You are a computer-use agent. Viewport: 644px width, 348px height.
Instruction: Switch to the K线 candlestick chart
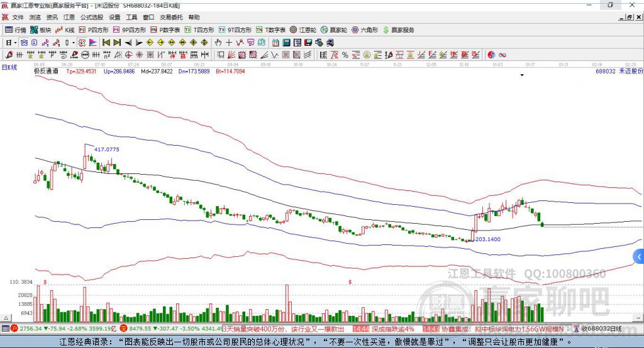pos(65,30)
